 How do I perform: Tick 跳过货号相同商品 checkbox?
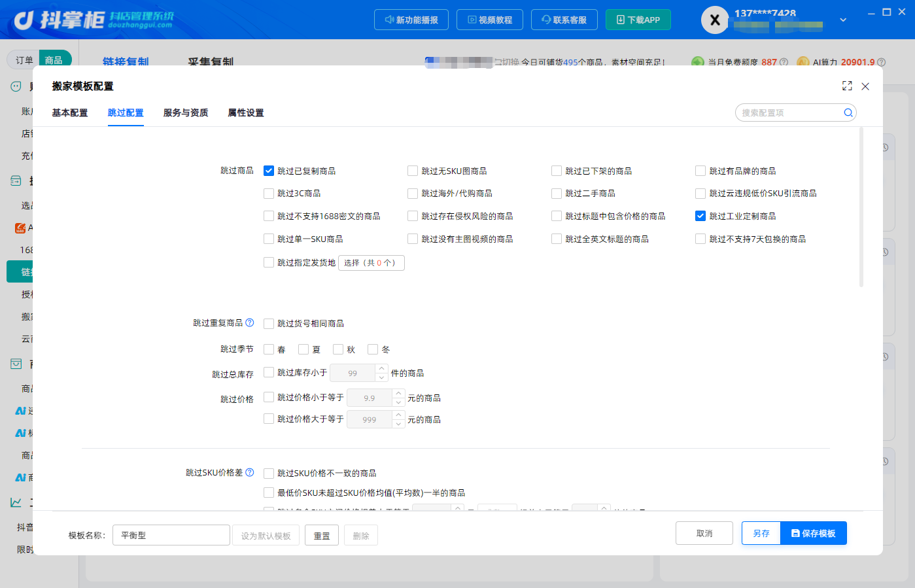point(269,323)
